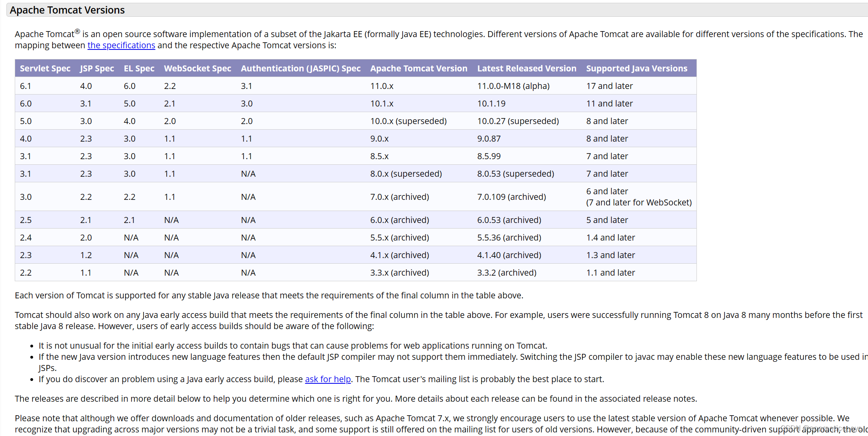Click the 'Apache Tomcat Versions' heading

tap(67, 10)
